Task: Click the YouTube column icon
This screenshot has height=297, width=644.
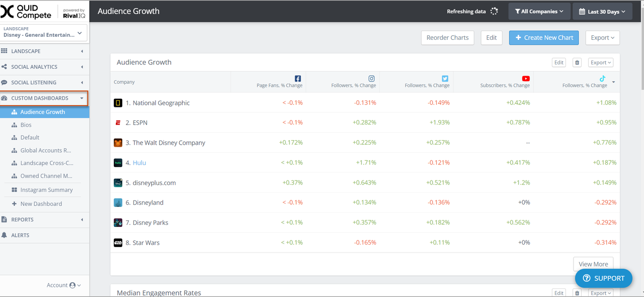Action: point(526,79)
